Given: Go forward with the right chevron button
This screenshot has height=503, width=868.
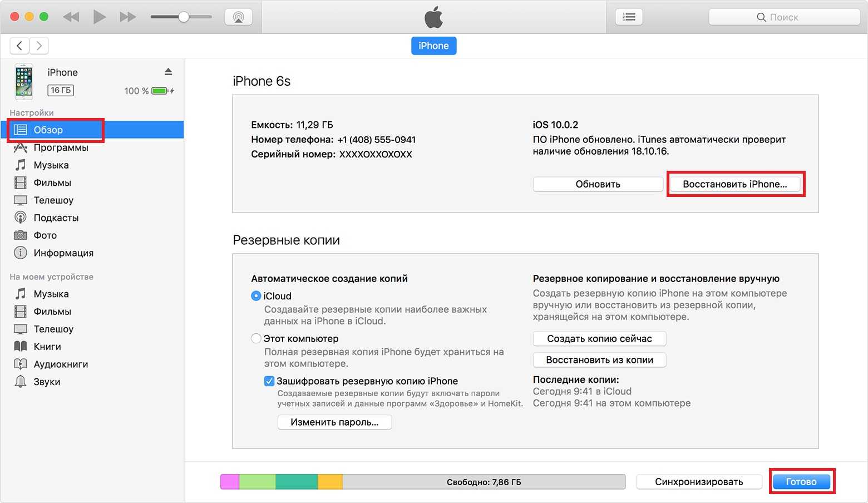Looking at the screenshot, I should coord(39,46).
